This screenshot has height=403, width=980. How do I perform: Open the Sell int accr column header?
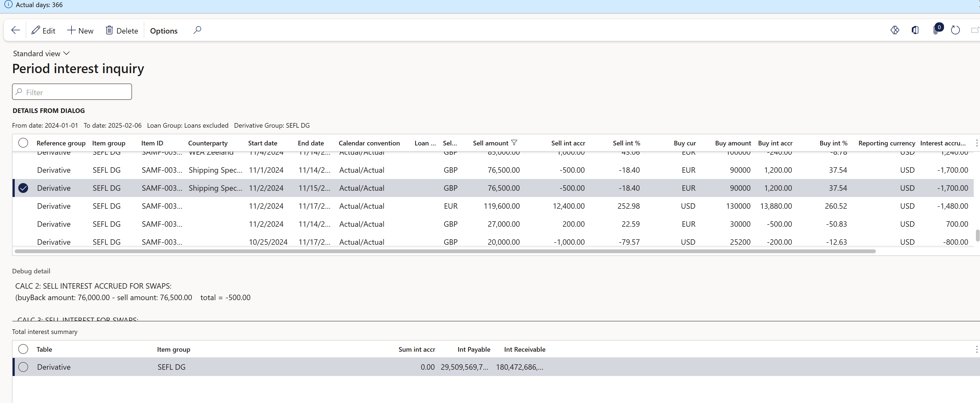[568, 143]
